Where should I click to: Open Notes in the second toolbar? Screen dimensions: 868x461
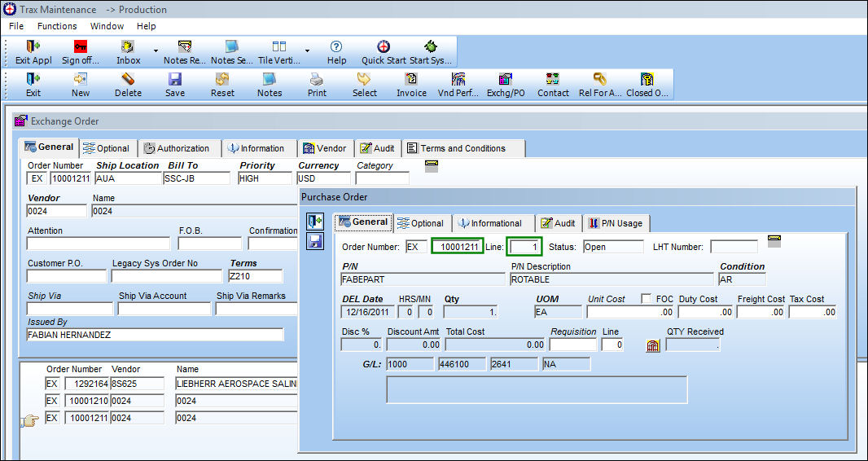coord(270,85)
